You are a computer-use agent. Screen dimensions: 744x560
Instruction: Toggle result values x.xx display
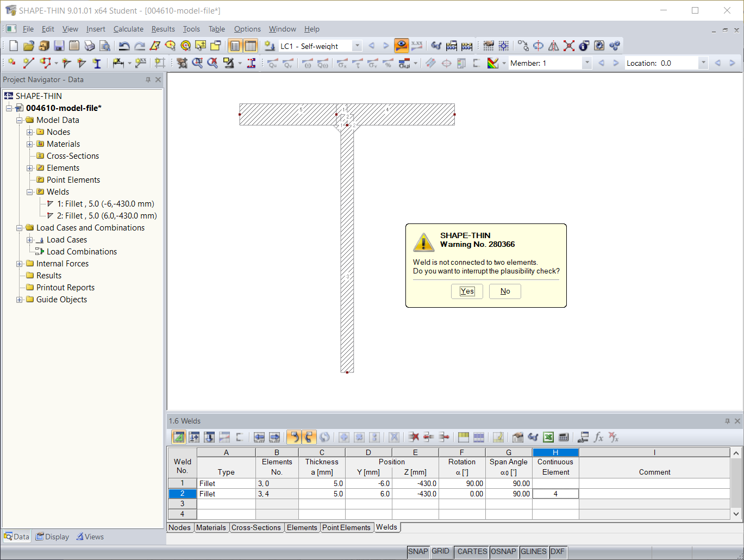(417, 46)
